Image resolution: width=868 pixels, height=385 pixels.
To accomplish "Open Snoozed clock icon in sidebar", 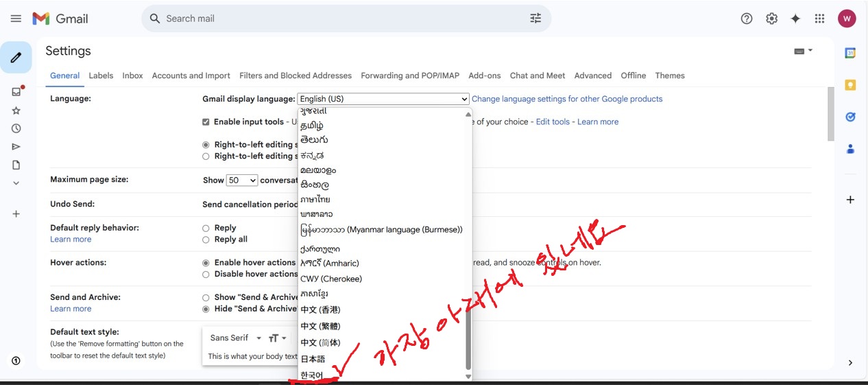I will (x=16, y=128).
